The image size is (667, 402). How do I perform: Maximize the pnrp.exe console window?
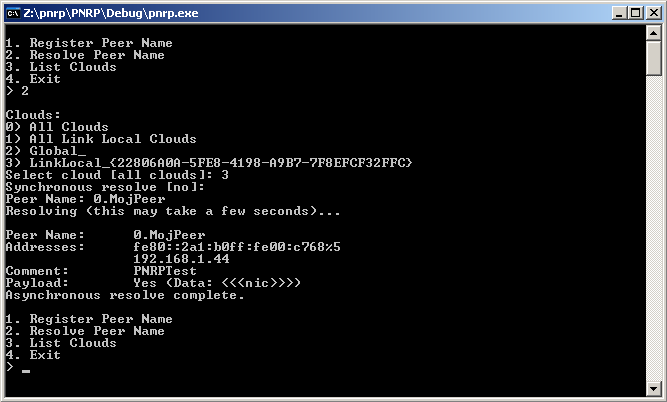click(636, 13)
